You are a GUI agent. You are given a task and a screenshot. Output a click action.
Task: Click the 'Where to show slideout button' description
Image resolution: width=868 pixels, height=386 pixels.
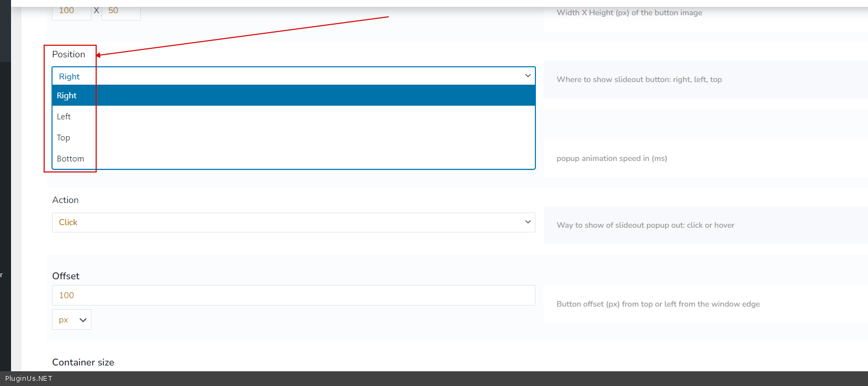[x=639, y=79]
